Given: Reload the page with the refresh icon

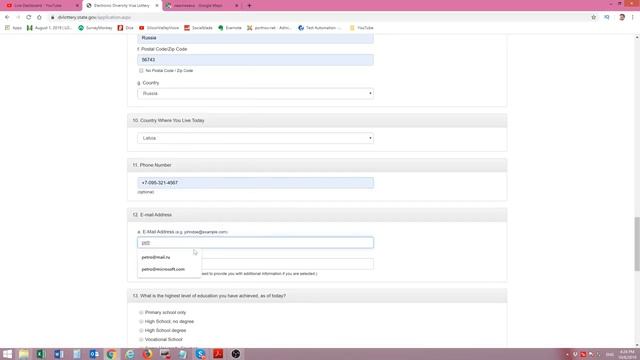Looking at the screenshot, I should click(x=29, y=18).
